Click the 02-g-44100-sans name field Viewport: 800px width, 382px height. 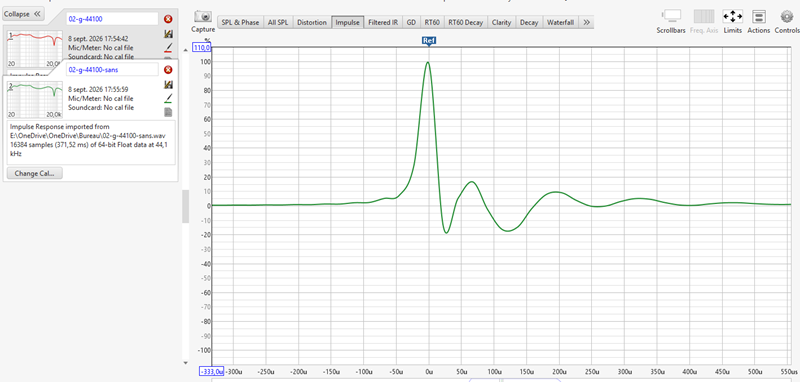click(112, 69)
